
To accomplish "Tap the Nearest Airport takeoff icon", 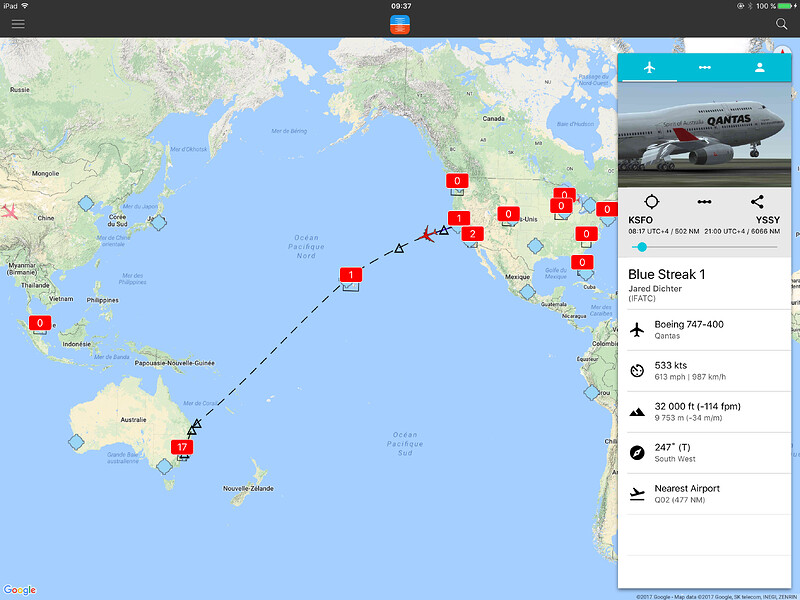I will (637, 493).
